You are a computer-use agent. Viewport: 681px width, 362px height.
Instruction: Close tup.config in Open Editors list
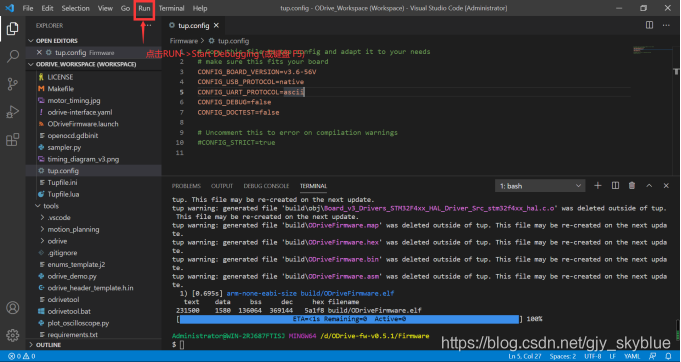pos(40,53)
